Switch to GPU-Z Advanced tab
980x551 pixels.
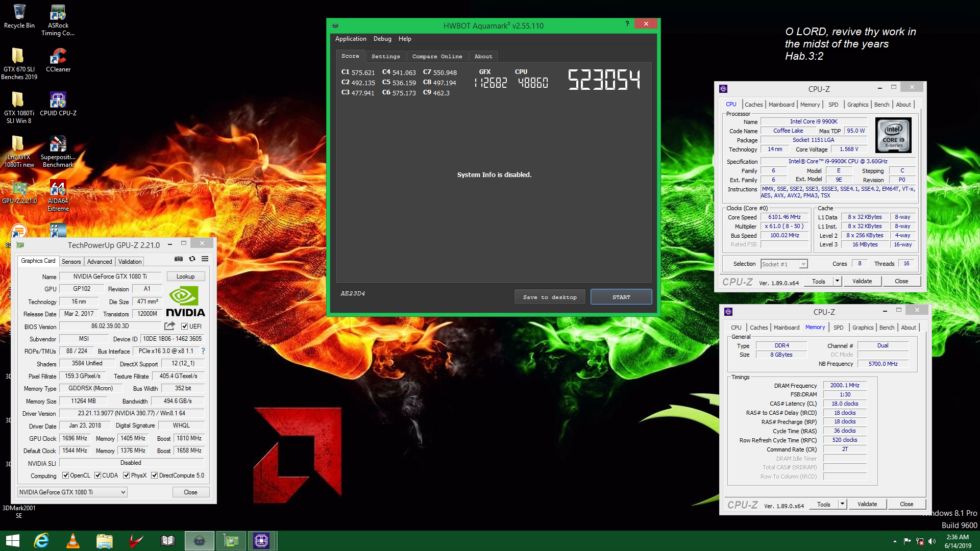tap(100, 262)
